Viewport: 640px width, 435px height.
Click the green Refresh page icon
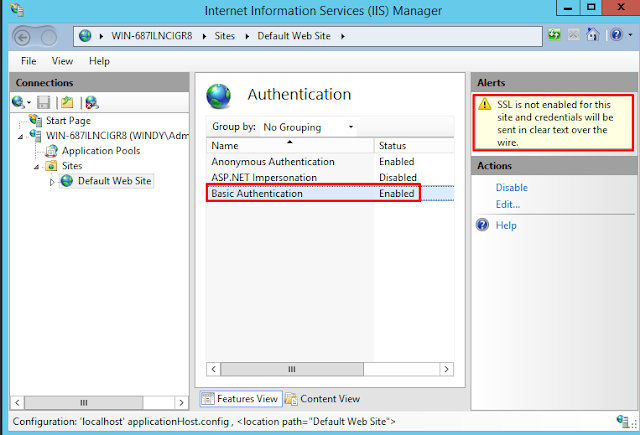554,35
